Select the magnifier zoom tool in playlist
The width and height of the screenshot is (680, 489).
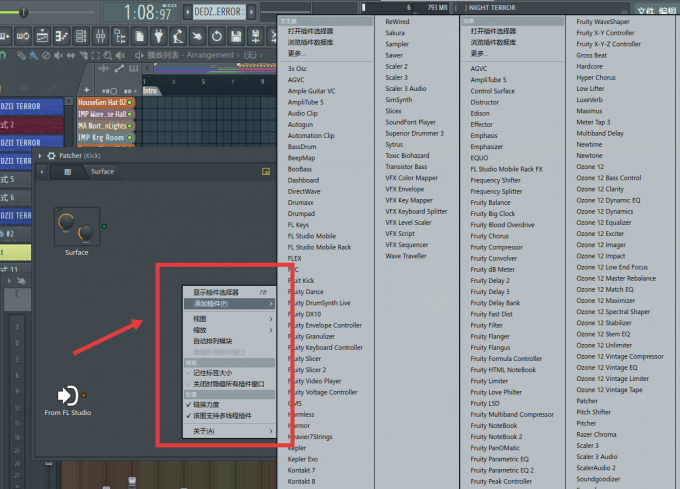click(x=108, y=55)
